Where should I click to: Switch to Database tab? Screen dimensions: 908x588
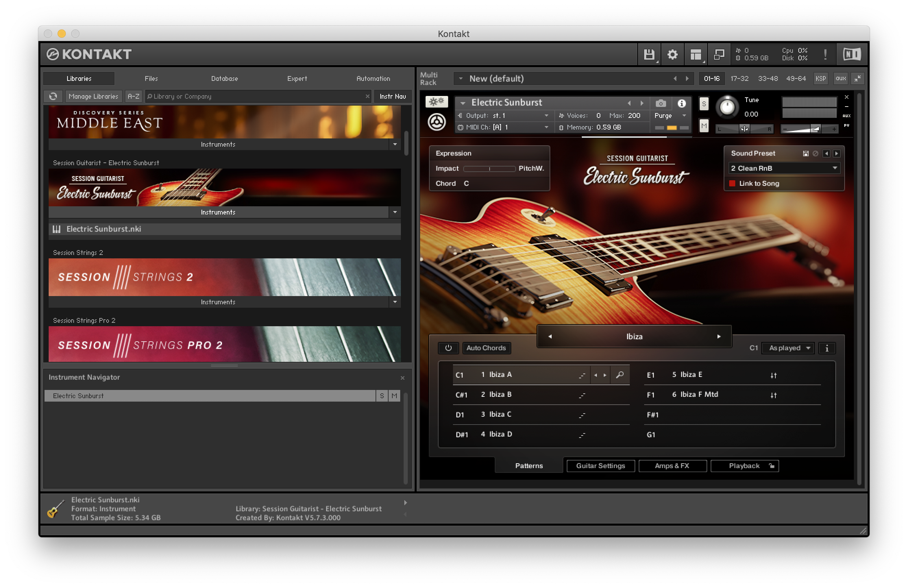(224, 78)
